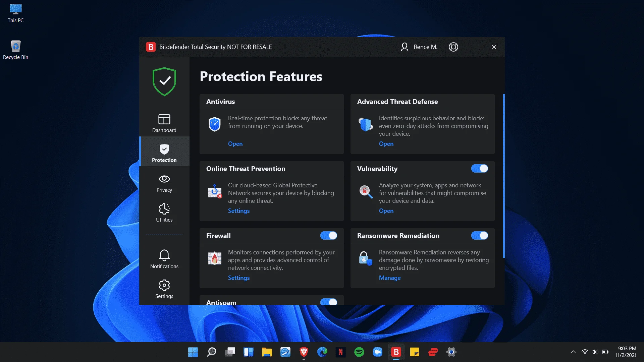The image size is (644, 362).
Task: Launch File Explorer from taskbar
Action: 267,352
